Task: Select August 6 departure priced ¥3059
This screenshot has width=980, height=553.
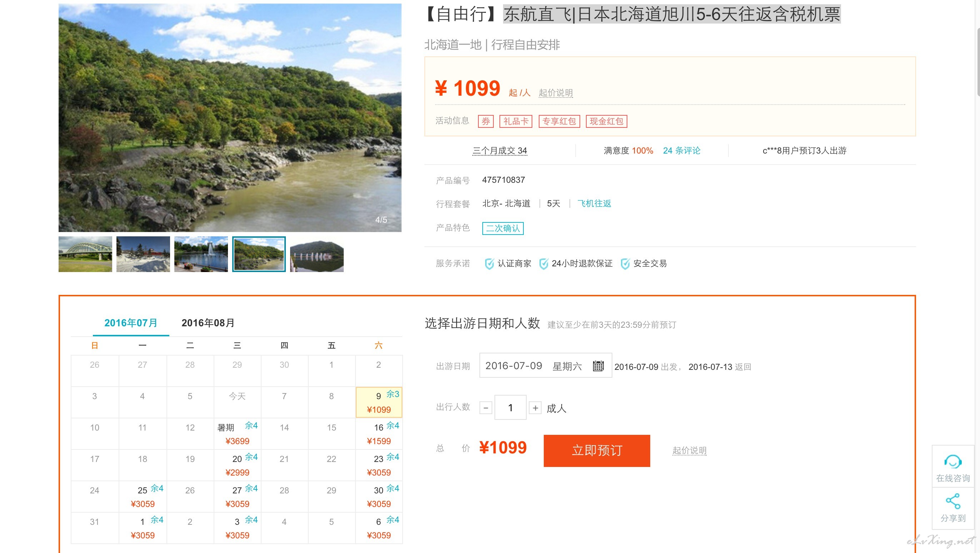Action: tap(379, 528)
